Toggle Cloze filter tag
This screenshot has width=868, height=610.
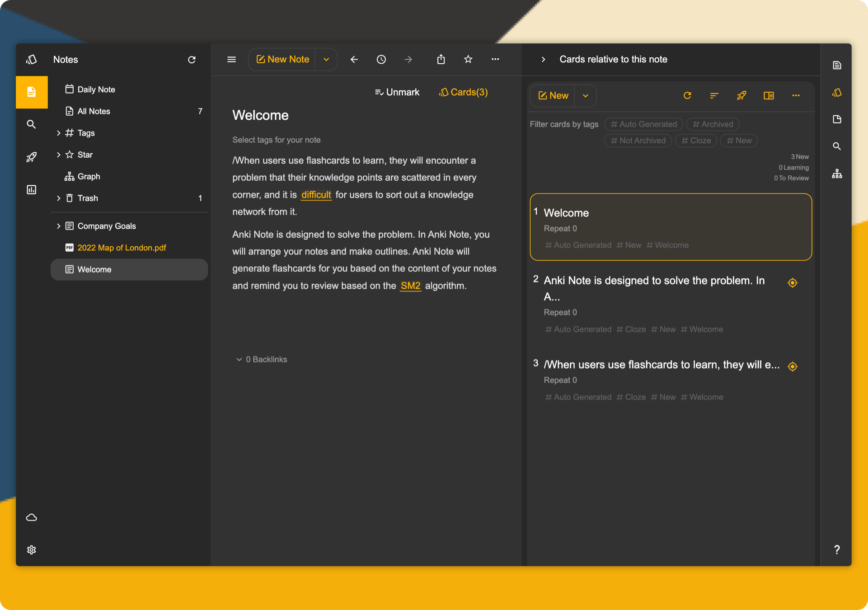(x=696, y=141)
